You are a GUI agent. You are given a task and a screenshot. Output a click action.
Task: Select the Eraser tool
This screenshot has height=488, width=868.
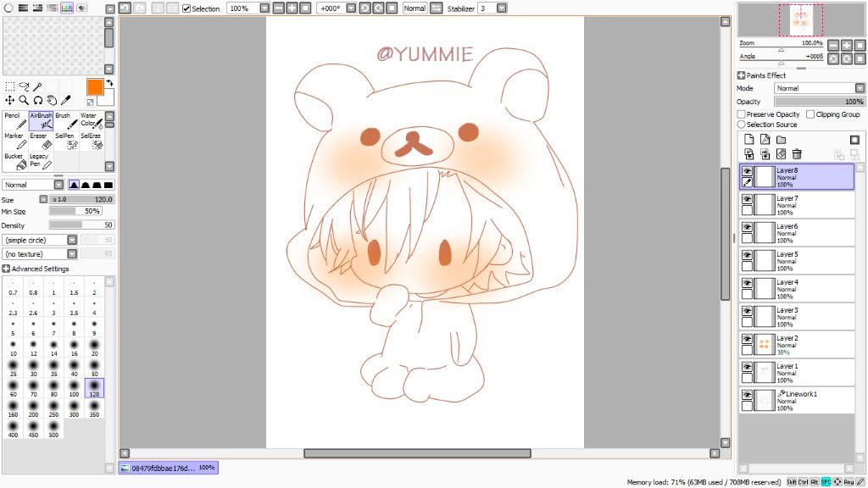41,141
